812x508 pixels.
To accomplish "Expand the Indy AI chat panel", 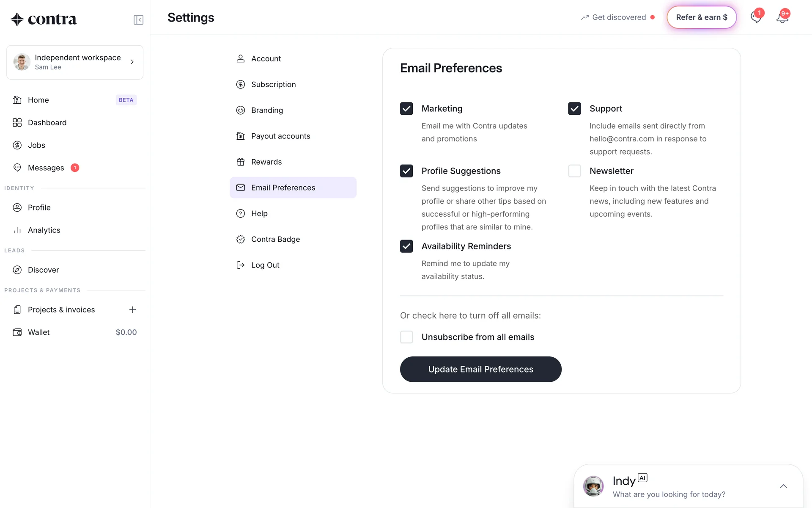I will [783, 486].
